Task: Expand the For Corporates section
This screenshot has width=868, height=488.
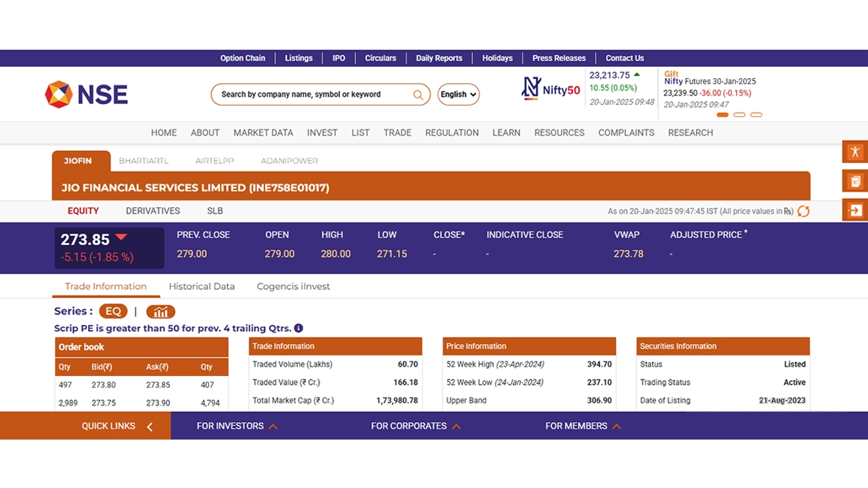Action: [x=415, y=427]
